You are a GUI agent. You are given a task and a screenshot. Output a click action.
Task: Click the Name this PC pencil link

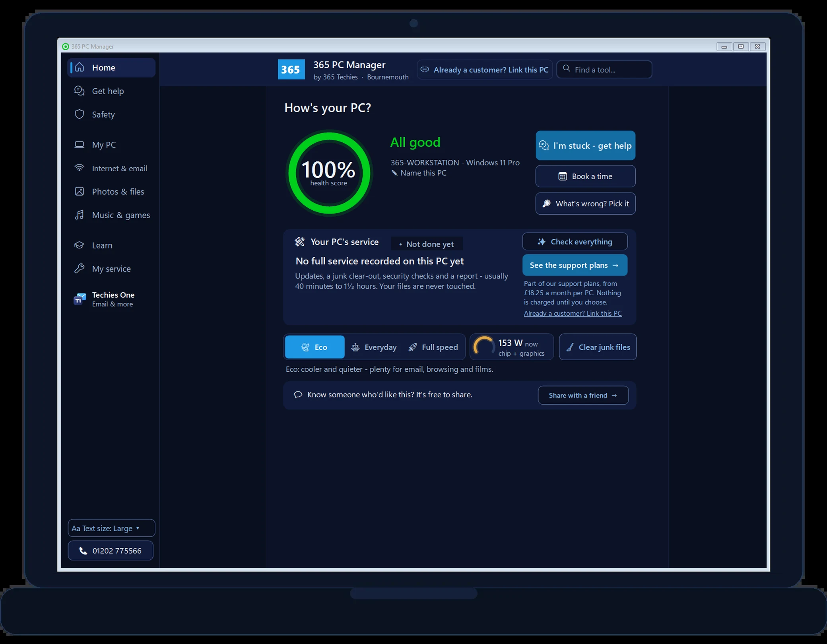(419, 173)
